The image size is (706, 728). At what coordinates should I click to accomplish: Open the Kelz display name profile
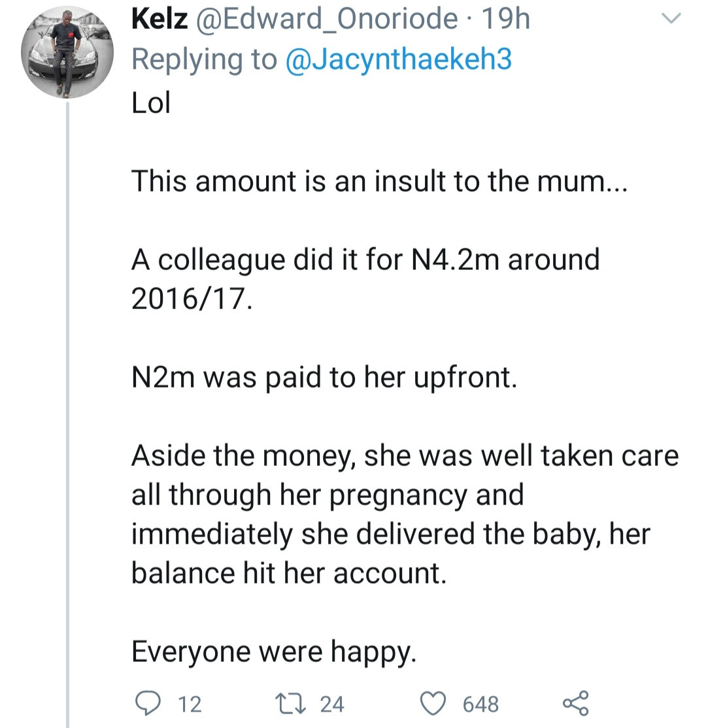coord(160,20)
